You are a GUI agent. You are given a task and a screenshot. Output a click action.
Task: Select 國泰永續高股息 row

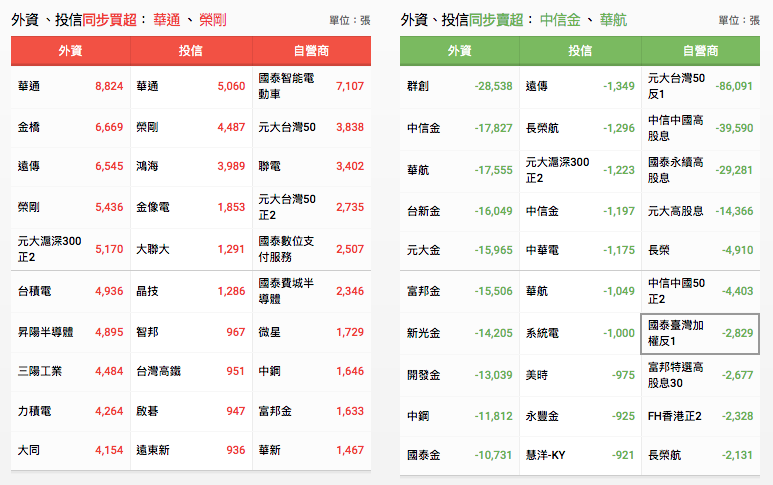point(701,170)
